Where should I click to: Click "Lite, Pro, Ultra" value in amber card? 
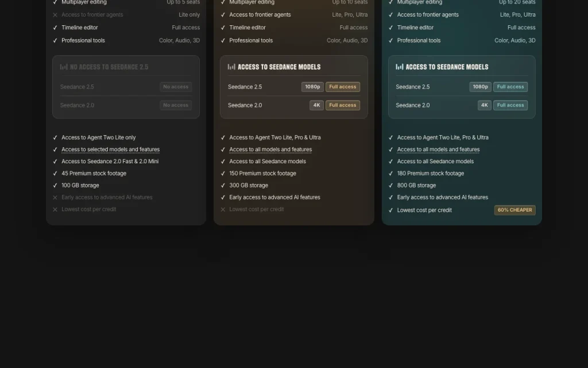pos(350,14)
